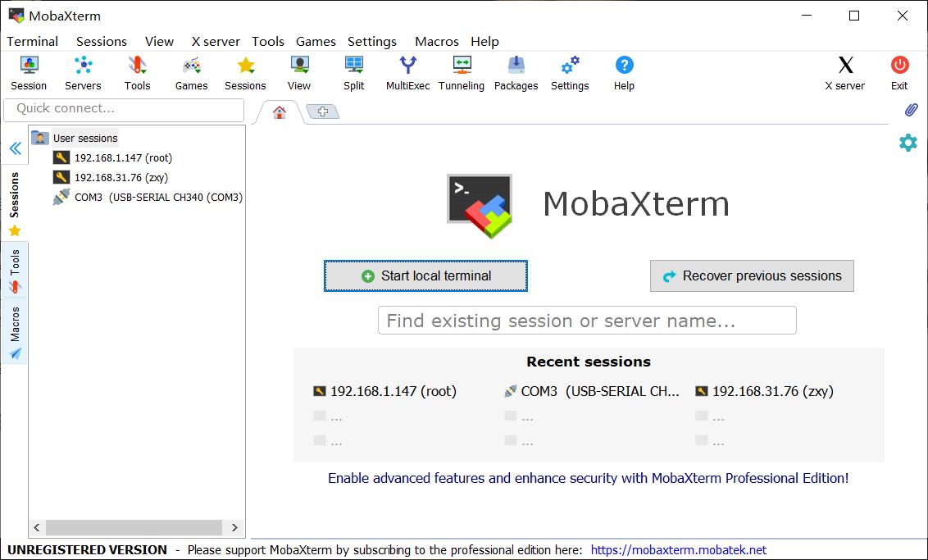Click the Servers toolbar icon
928x560 pixels.
[83, 72]
